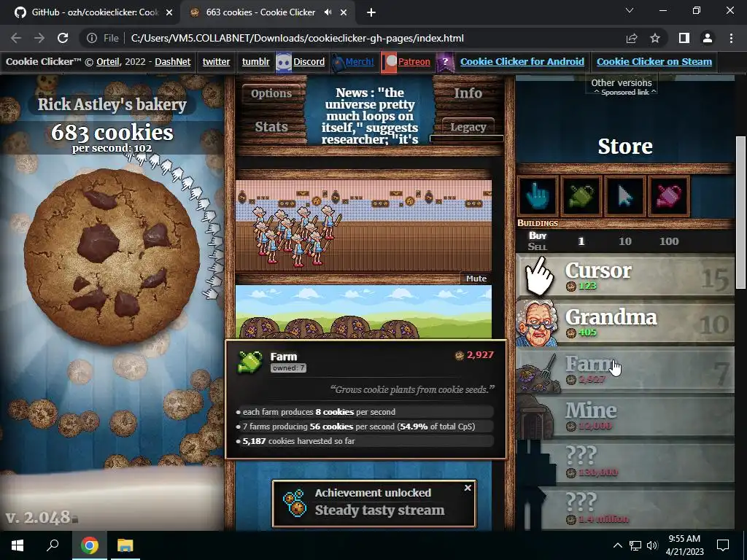This screenshot has height=560, width=747.
Task: Mute the Cookie Clicker tab audio icon
Action: pyautogui.click(x=328, y=12)
